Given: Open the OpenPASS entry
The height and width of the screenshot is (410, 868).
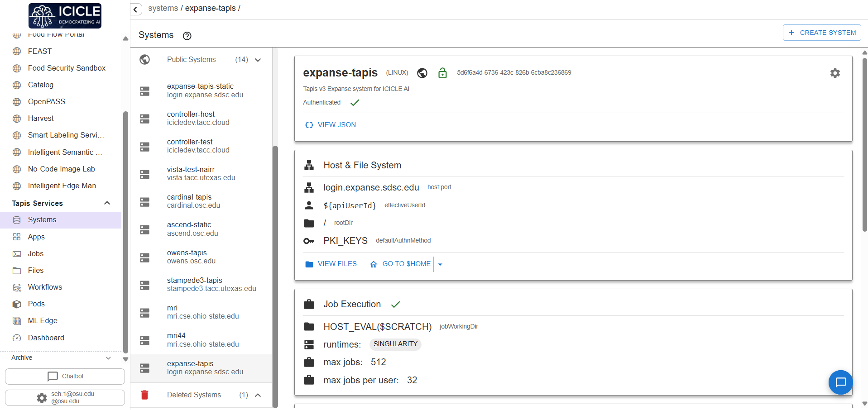Looking at the screenshot, I should coord(61,101).
